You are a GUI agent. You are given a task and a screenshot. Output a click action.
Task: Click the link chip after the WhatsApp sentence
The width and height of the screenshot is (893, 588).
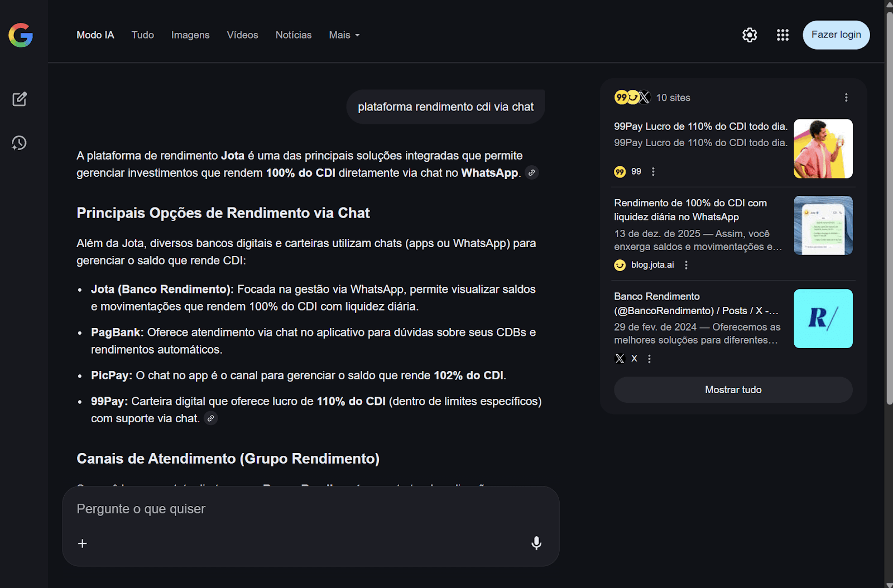pyautogui.click(x=532, y=173)
